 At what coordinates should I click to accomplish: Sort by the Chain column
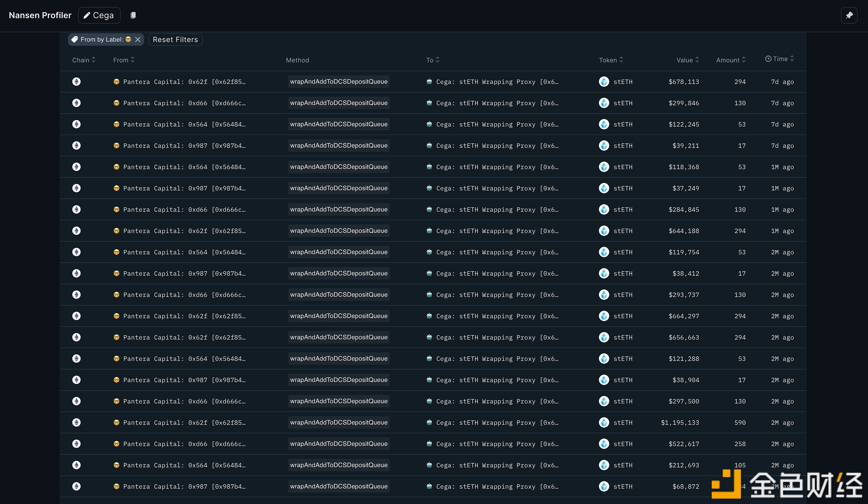(84, 60)
